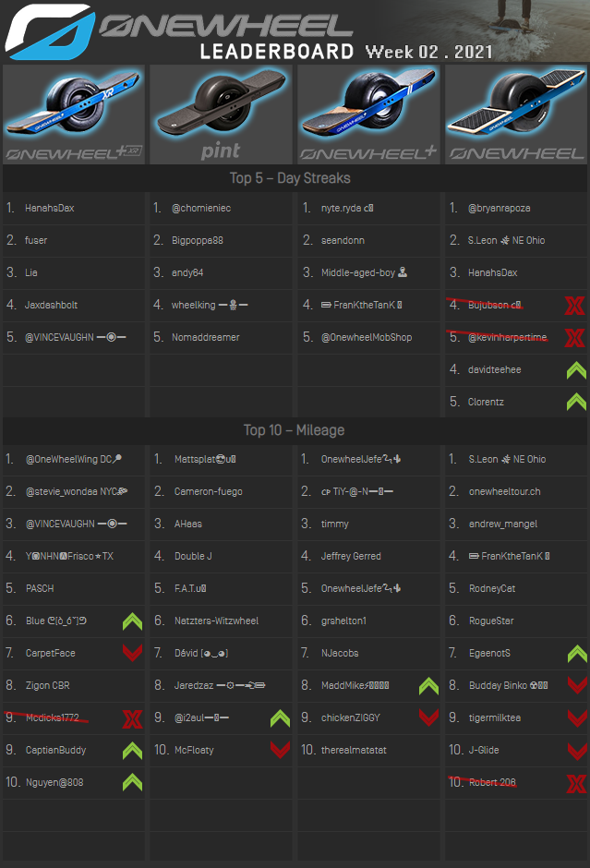
Task: Click the red X beside Bujubson
Action: 574,305
